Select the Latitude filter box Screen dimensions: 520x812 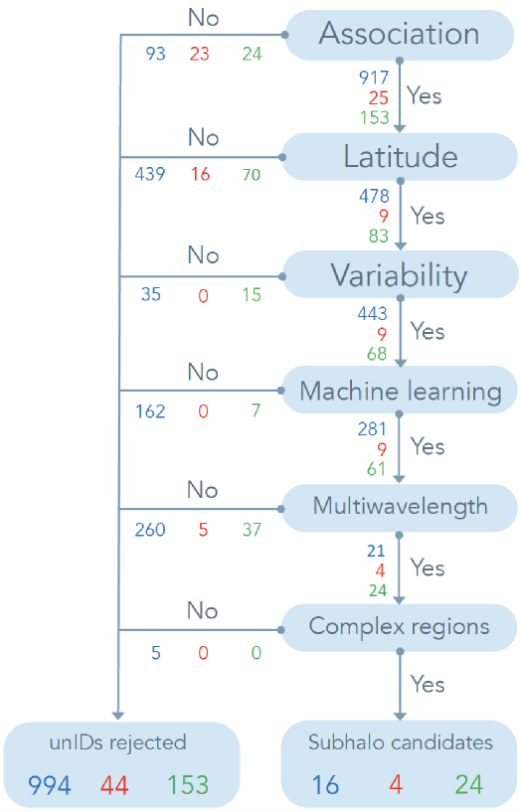click(400, 157)
